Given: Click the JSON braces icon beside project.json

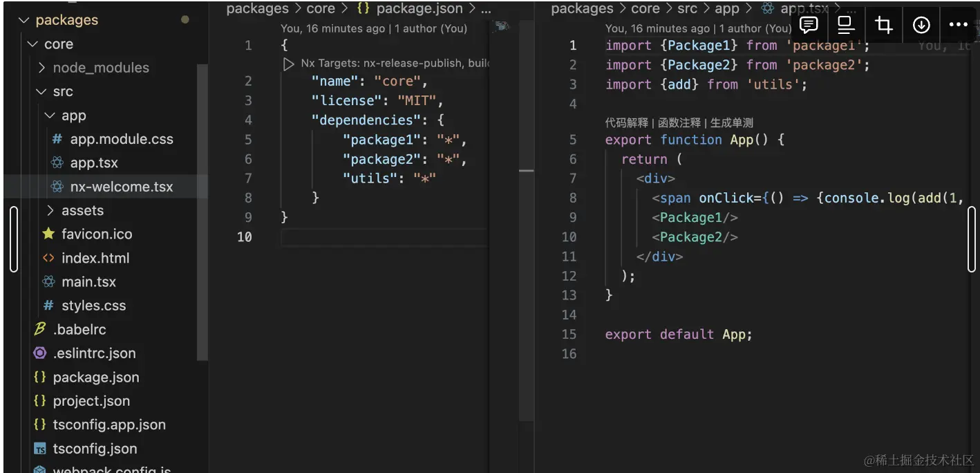Looking at the screenshot, I should [40, 401].
